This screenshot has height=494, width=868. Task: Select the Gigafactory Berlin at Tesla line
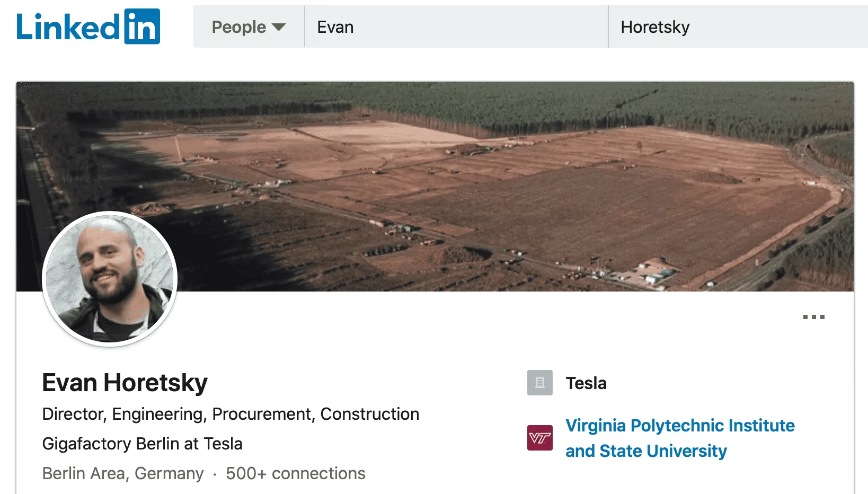[142, 444]
